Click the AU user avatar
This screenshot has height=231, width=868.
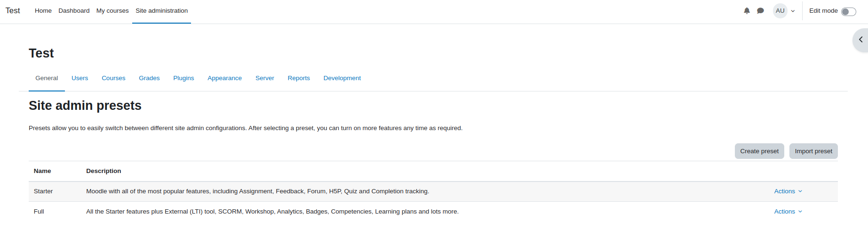(x=780, y=11)
